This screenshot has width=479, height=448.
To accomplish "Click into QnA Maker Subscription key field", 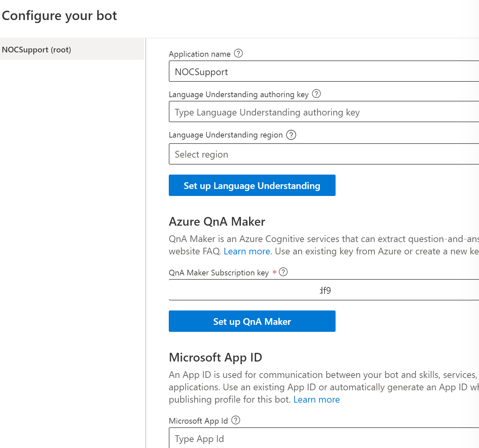I will pyautogui.click(x=324, y=290).
